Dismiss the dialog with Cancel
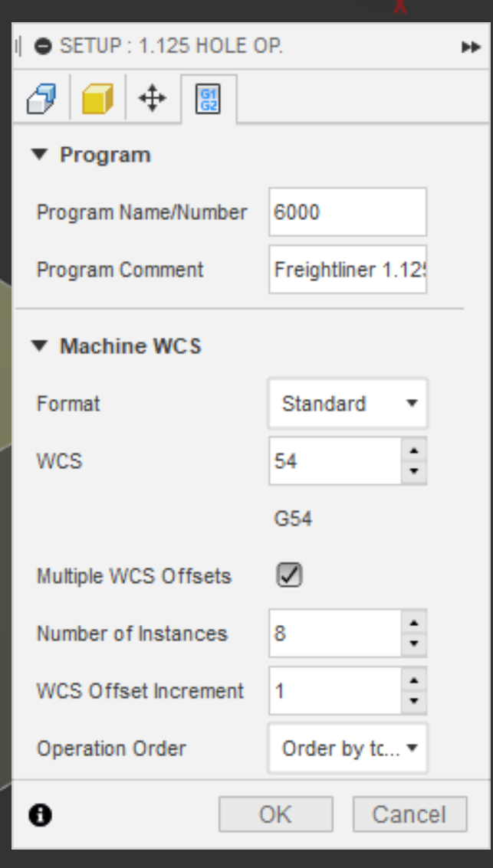493x868 pixels. pyautogui.click(x=409, y=814)
